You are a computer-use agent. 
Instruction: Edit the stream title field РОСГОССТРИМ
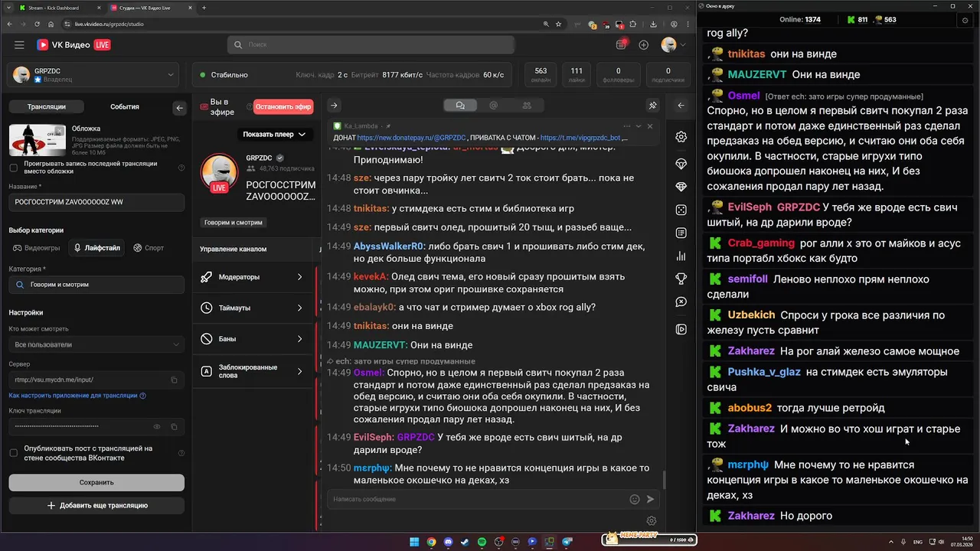[96, 202]
